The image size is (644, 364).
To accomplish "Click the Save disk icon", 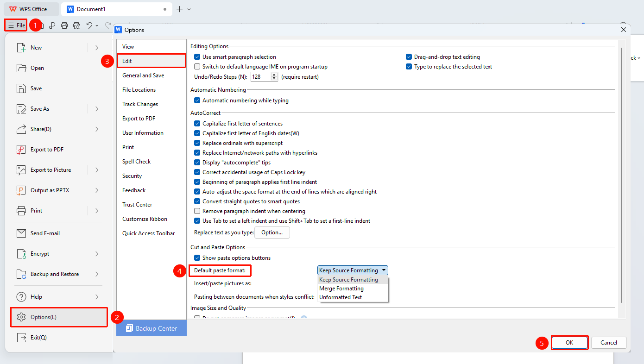I will (21, 88).
